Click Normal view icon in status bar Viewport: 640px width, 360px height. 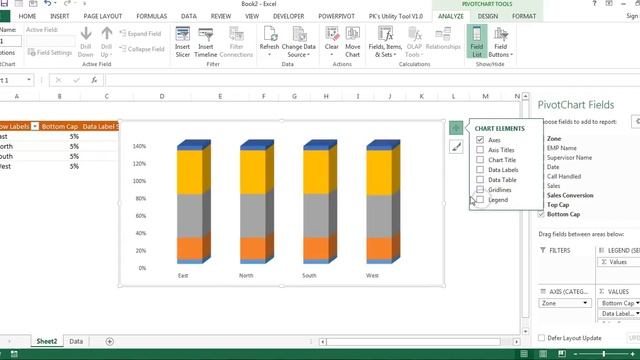coord(524,354)
